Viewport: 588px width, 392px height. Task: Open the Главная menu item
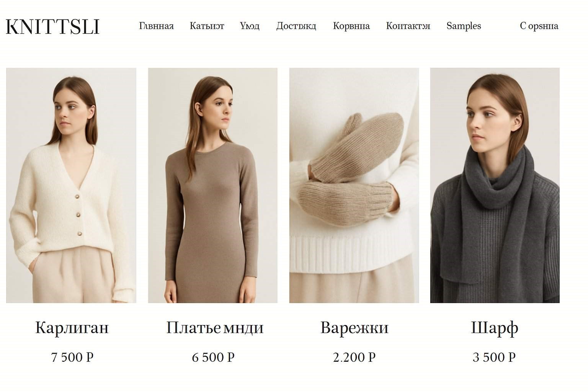(156, 26)
